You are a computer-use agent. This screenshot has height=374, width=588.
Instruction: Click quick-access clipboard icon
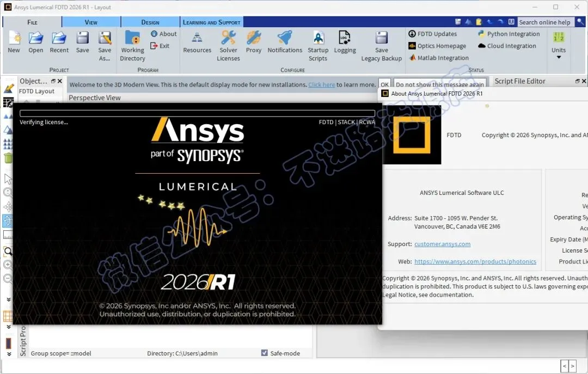click(479, 22)
